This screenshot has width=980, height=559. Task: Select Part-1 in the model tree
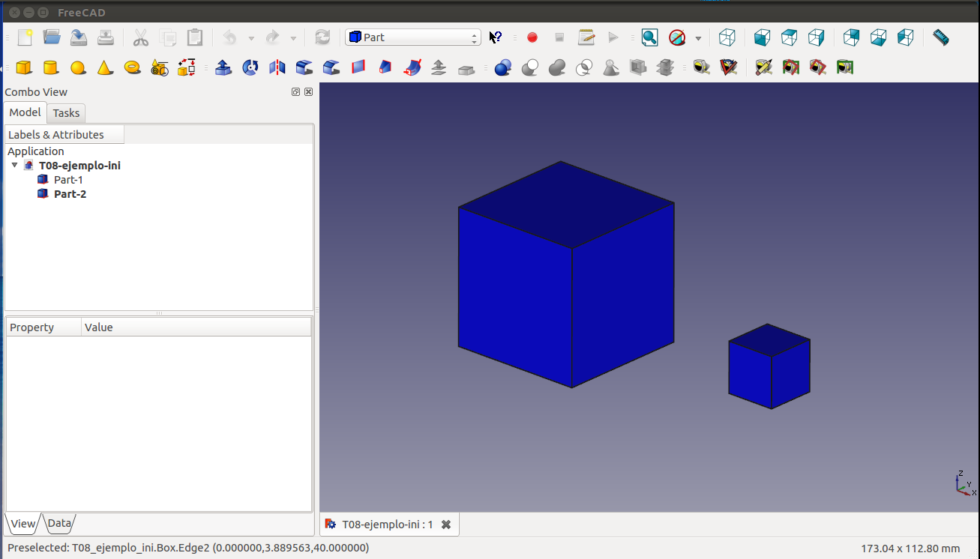click(68, 180)
